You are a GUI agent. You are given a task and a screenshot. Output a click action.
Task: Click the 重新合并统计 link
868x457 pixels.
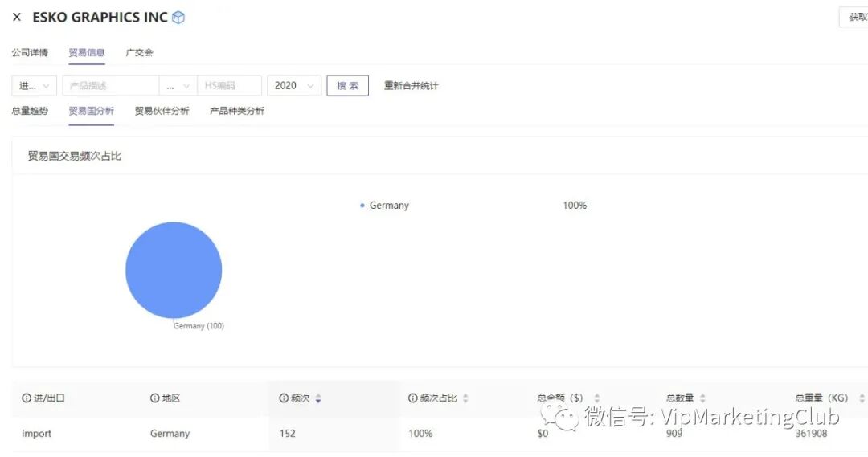[411, 86]
